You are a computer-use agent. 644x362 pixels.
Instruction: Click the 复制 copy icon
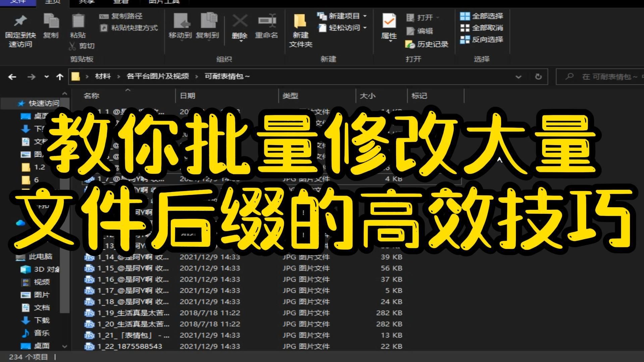(51, 21)
